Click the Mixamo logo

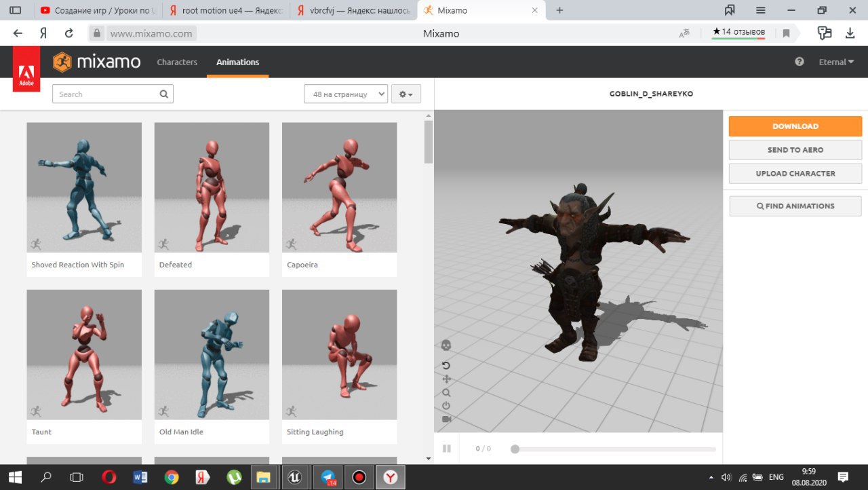pos(97,62)
